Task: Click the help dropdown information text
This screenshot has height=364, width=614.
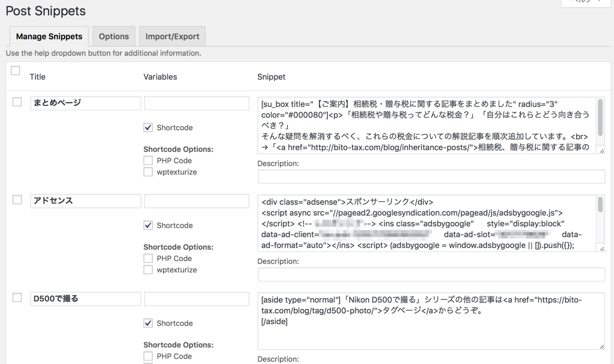Action: (x=103, y=53)
